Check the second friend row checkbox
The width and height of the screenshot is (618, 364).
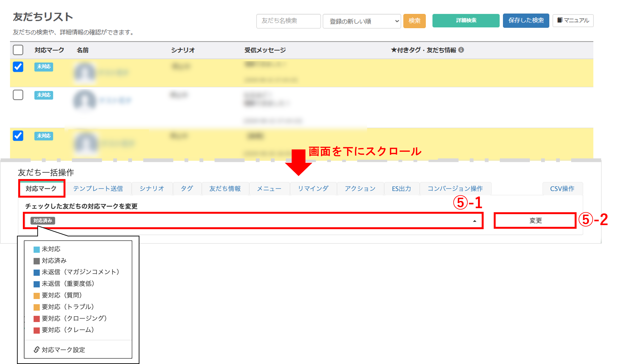18,95
